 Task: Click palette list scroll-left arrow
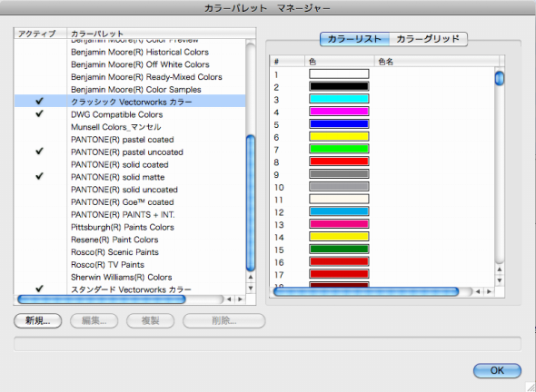[x=229, y=299]
